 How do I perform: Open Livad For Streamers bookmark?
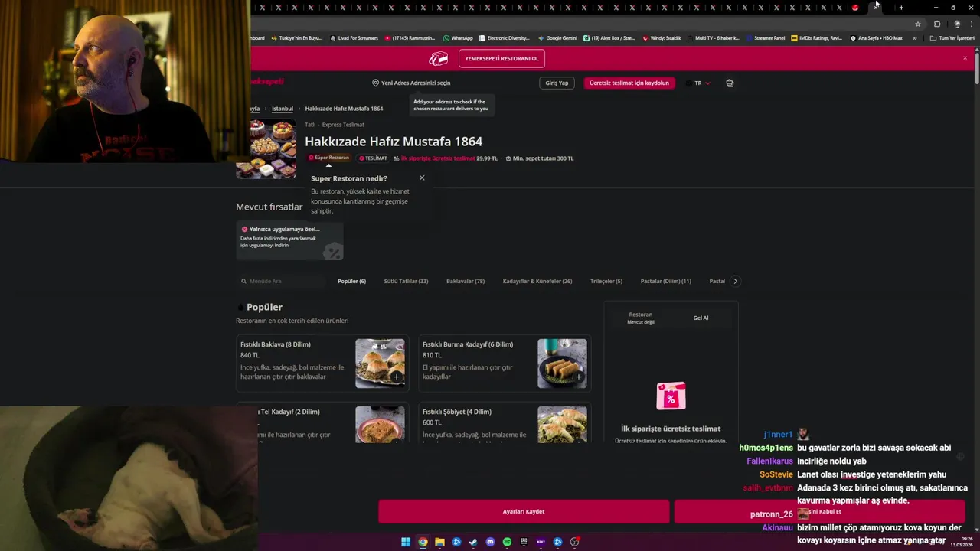click(354, 37)
